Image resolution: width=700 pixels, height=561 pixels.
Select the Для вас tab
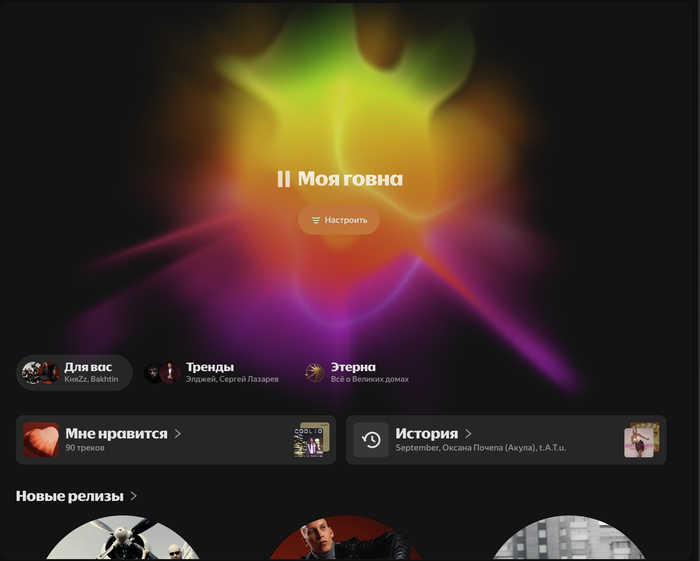coord(75,373)
